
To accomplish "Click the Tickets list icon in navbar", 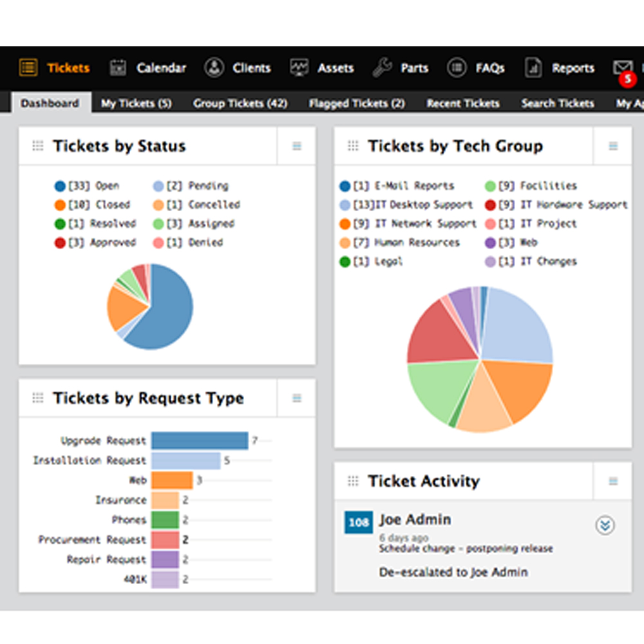I will tap(28, 68).
